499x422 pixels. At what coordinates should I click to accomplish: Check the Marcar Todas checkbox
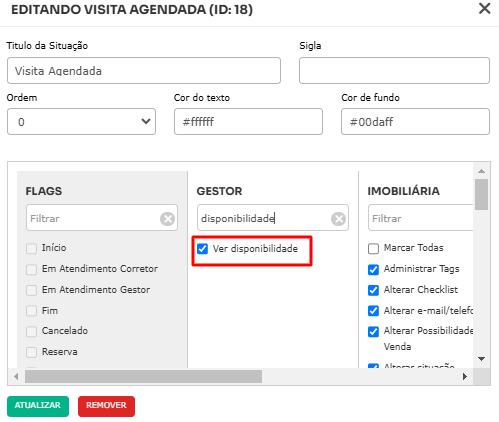373,249
